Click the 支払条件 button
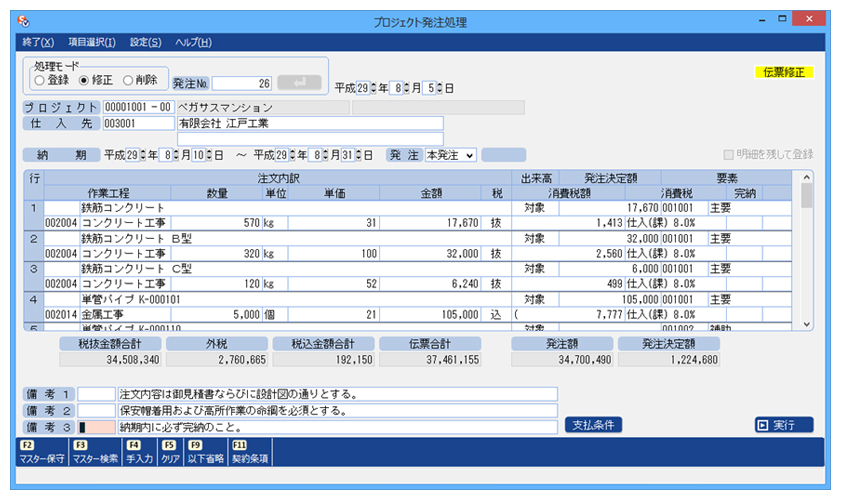841x500 pixels. click(595, 425)
